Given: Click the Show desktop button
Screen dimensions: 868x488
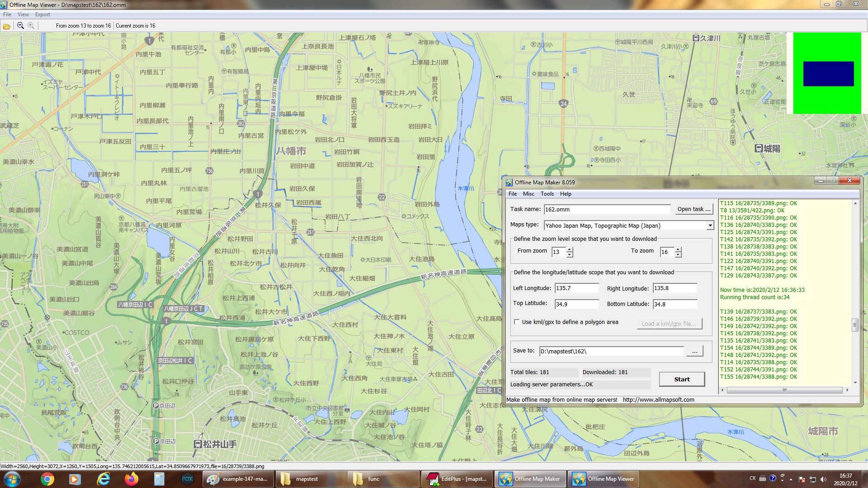Looking at the screenshot, I should [864, 479].
